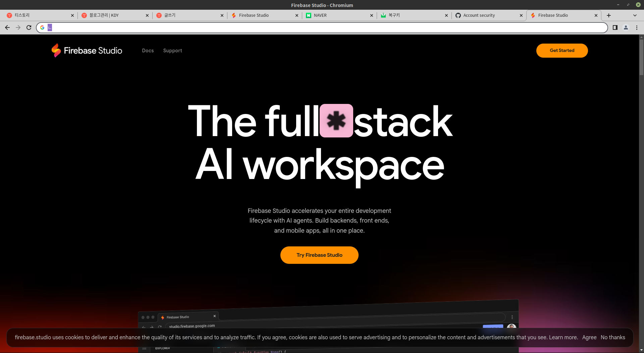The height and width of the screenshot is (353, 644).
Task: Click the browser back arrow
Action: [x=7, y=27]
